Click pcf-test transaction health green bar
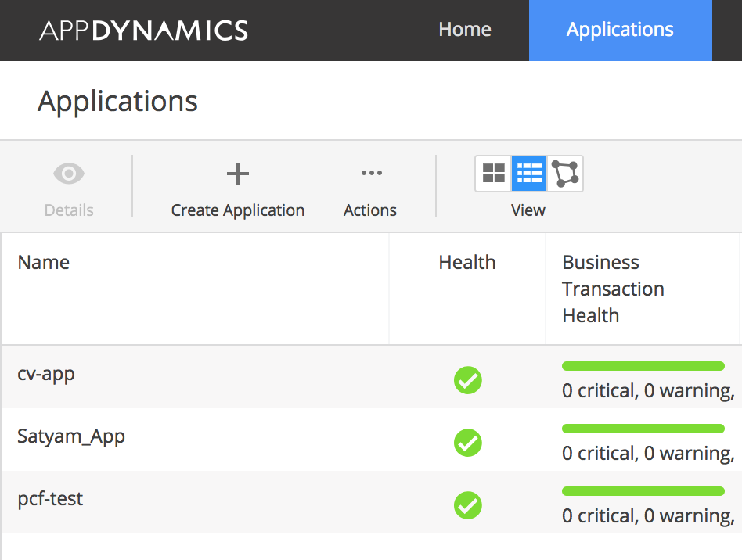The width and height of the screenshot is (742, 560). 643,491
